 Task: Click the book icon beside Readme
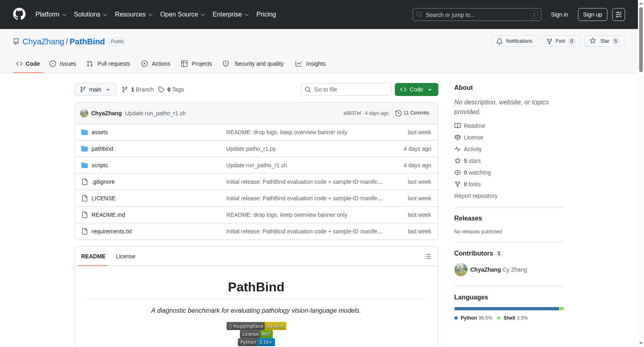point(458,126)
